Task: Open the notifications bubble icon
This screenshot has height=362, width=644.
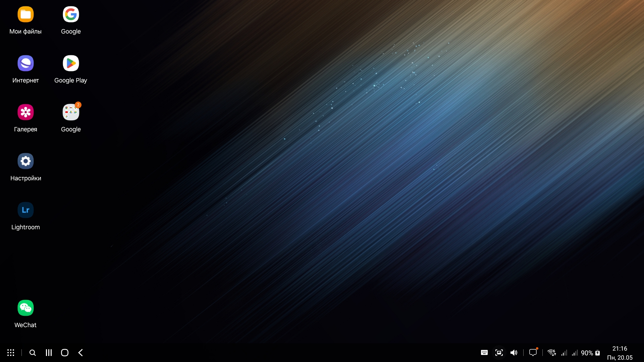Action: click(x=533, y=353)
